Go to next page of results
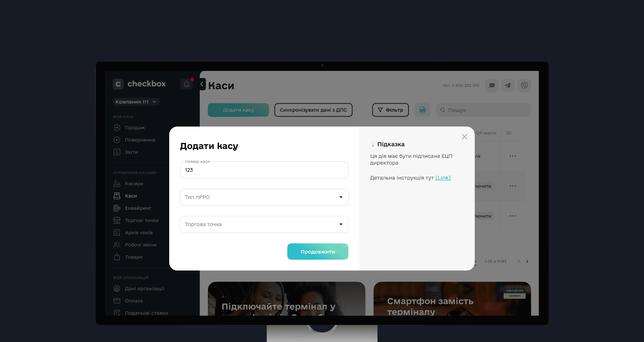Screen dimensions: 644x342 tap(527, 261)
